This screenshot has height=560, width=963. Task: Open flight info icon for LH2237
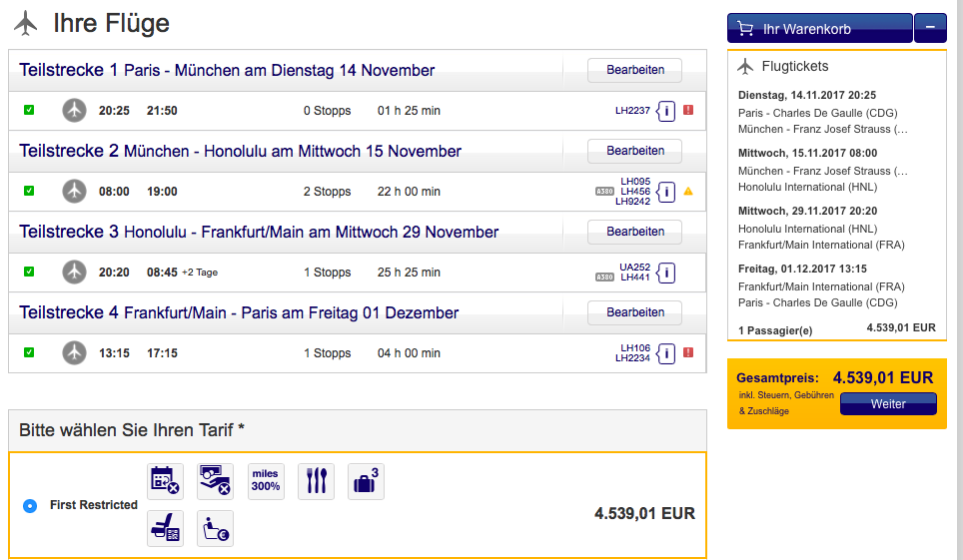[666, 111]
